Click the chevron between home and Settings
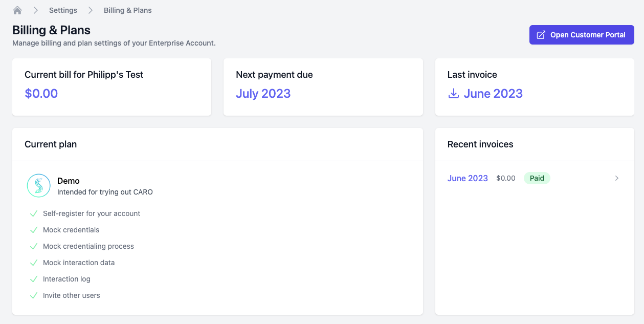This screenshot has width=644, height=324. [x=35, y=10]
